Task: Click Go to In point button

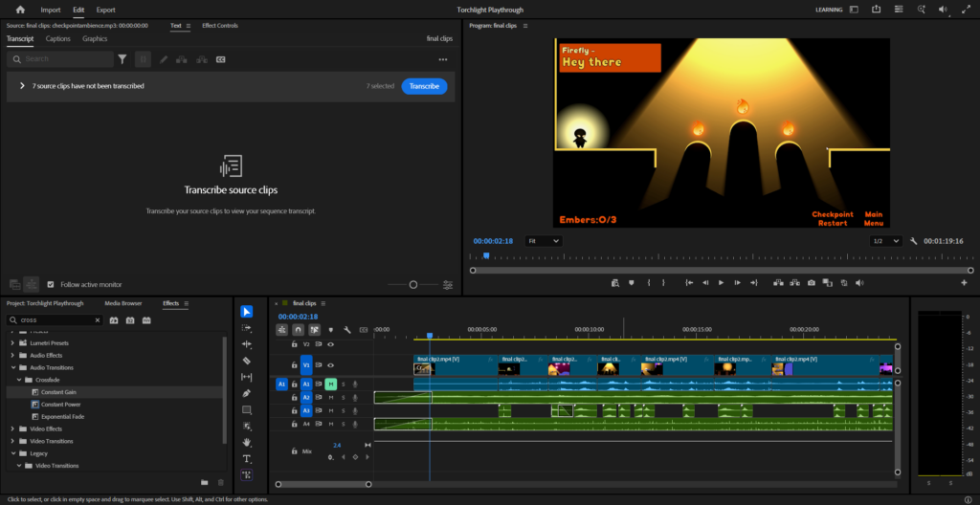Action: point(689,282)
